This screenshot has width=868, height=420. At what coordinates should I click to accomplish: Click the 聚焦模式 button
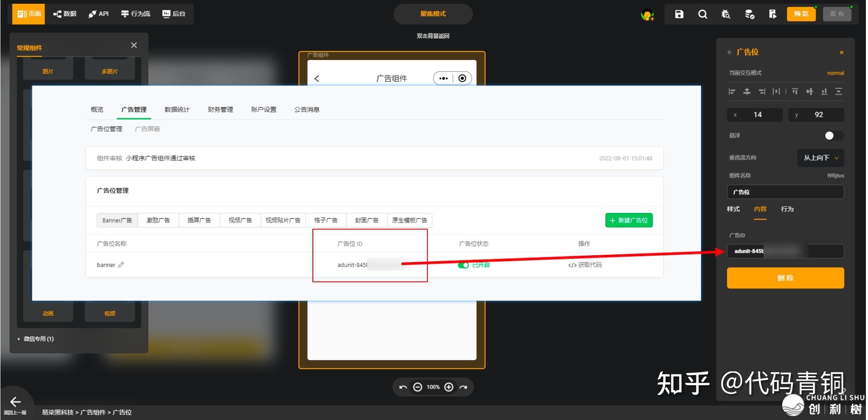click(x=433, y=14)
